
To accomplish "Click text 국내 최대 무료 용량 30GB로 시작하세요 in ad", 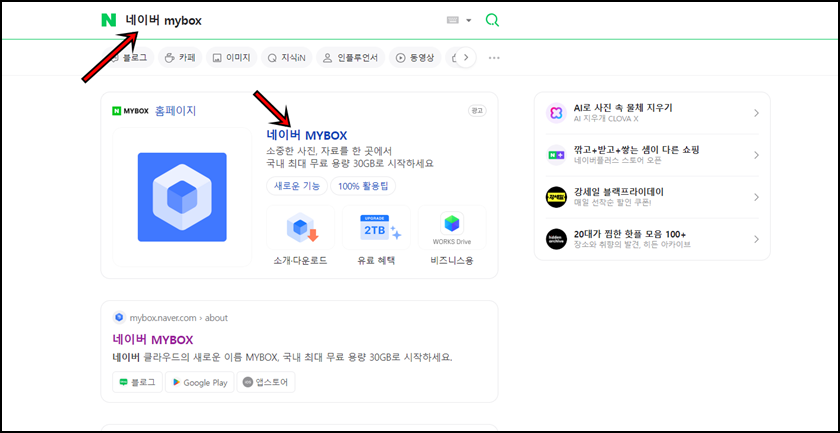I will pyautogui.click(x=350, y=163).
